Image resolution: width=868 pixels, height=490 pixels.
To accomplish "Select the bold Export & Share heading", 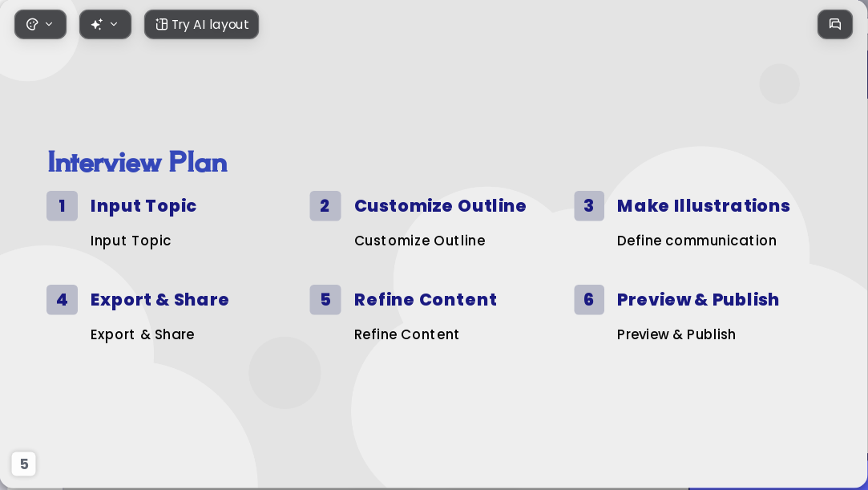I will point(159,300).
